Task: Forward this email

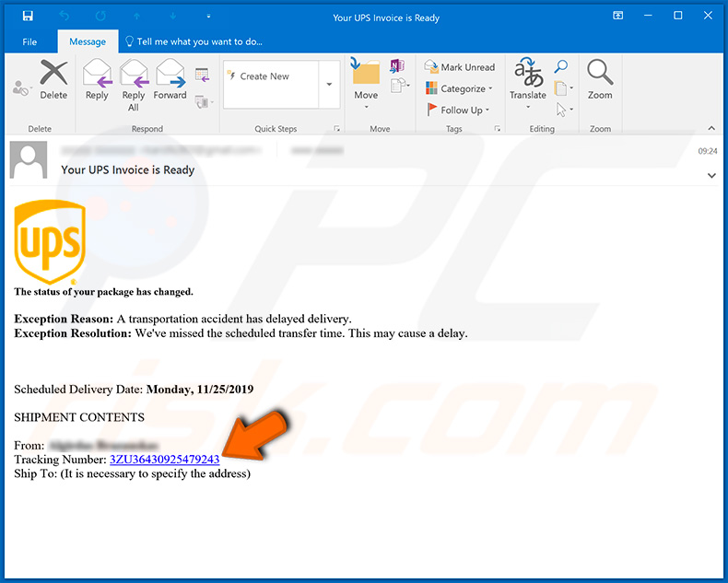Action: (x=170, y=79)
